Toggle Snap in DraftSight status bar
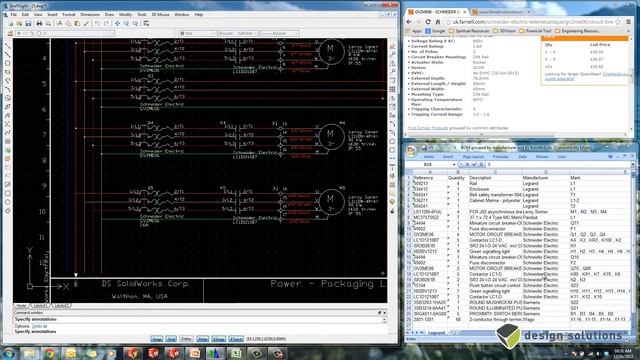Viewport: 640px width, 360px height. pyautogui.click(x=156, y=339)
